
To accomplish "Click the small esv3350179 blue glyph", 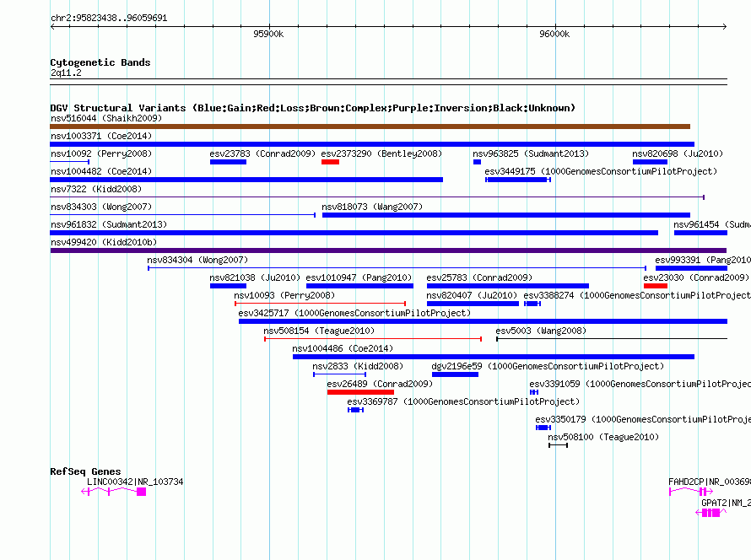I will coord(543,428).
